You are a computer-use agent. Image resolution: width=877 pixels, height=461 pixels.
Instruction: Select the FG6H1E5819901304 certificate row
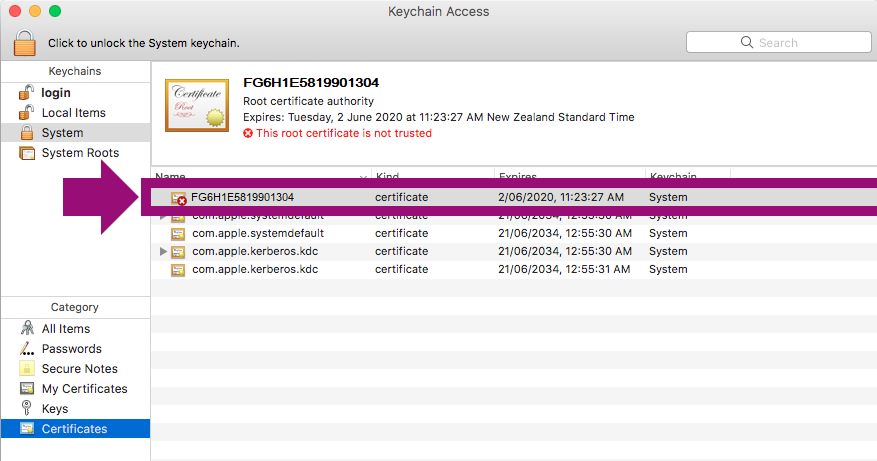coord(513,197)
